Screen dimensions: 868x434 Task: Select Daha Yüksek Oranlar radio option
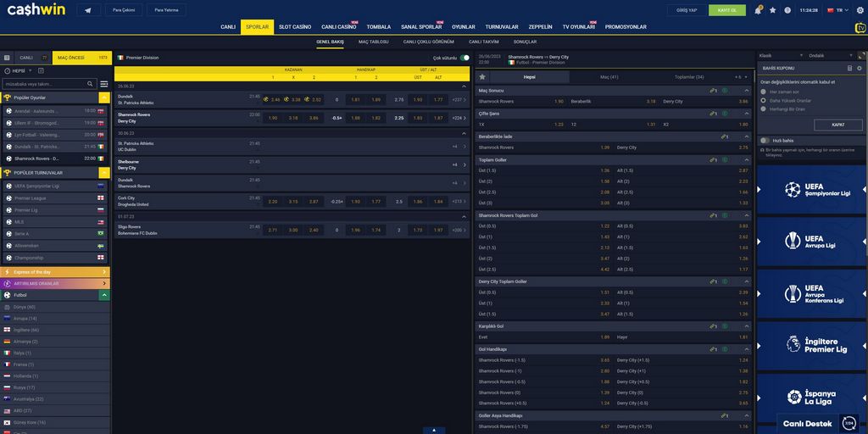point(764,100)
